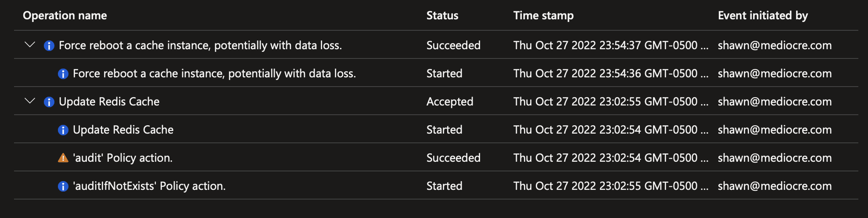The image size is (868, 218).
Task: Click info icon on child Update Redis Cache
Action: (63, 130)
